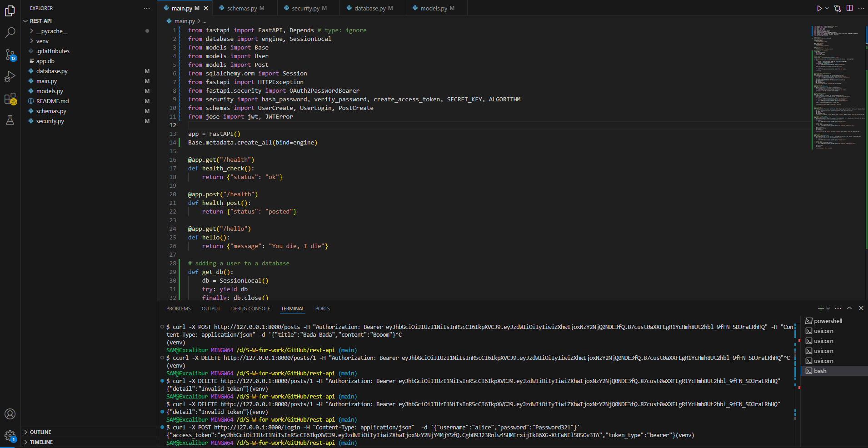Open the Source Control view

10,55
